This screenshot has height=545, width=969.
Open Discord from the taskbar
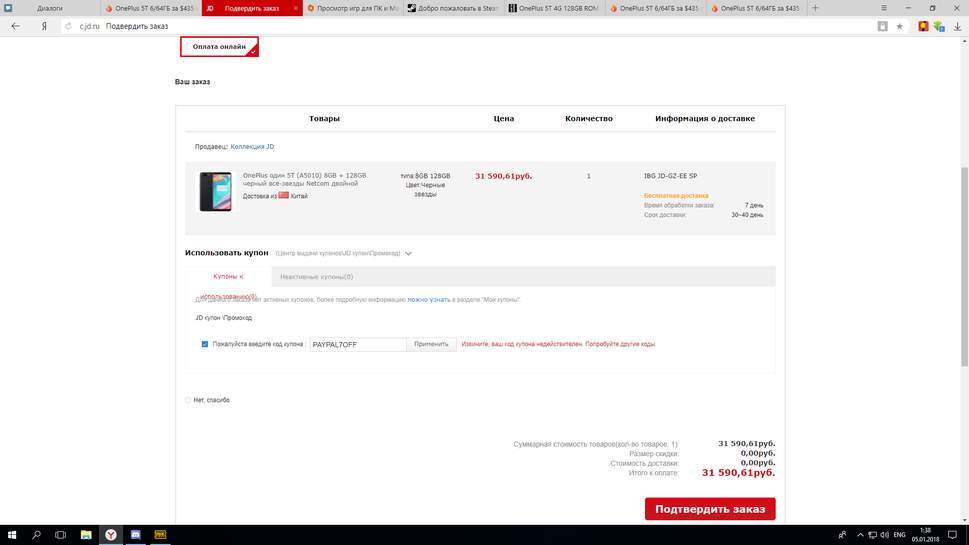click(135, 534)
